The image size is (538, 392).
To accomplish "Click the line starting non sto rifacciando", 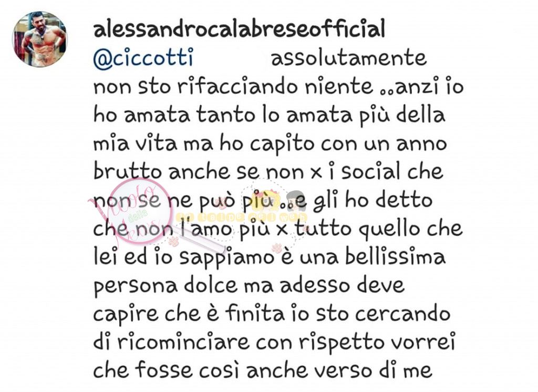I will (278, 86).
